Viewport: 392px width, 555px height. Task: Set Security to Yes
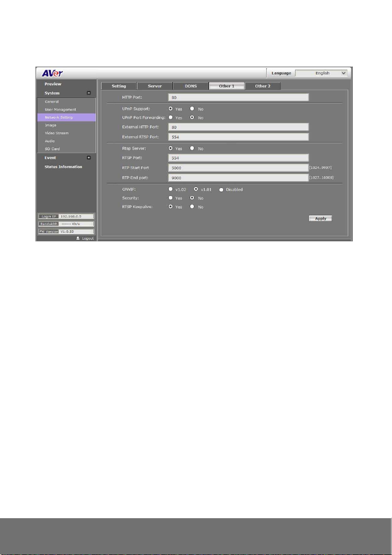coord(171,198)
